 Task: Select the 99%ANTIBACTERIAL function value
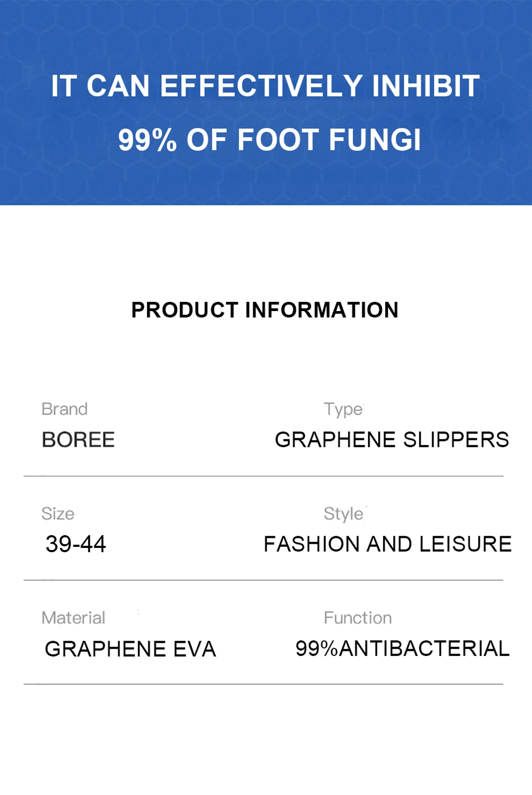pyautogui.click(x=402, y=649)
